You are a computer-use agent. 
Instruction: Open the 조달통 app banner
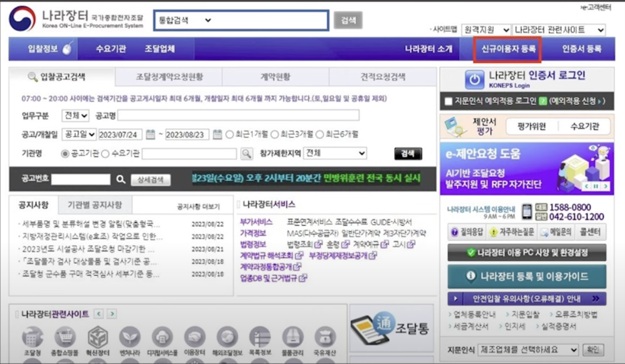click(x=391, y=328)
